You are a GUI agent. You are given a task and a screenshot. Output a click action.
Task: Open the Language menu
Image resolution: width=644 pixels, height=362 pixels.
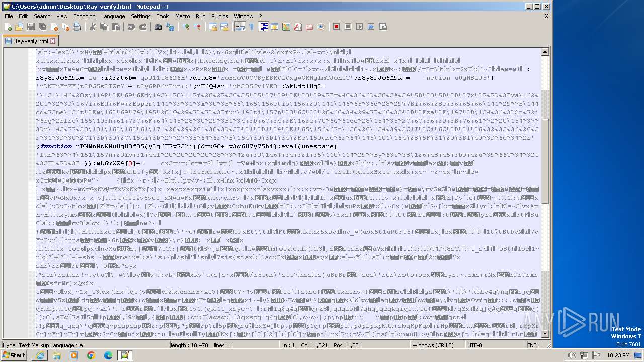coord(113,16)
